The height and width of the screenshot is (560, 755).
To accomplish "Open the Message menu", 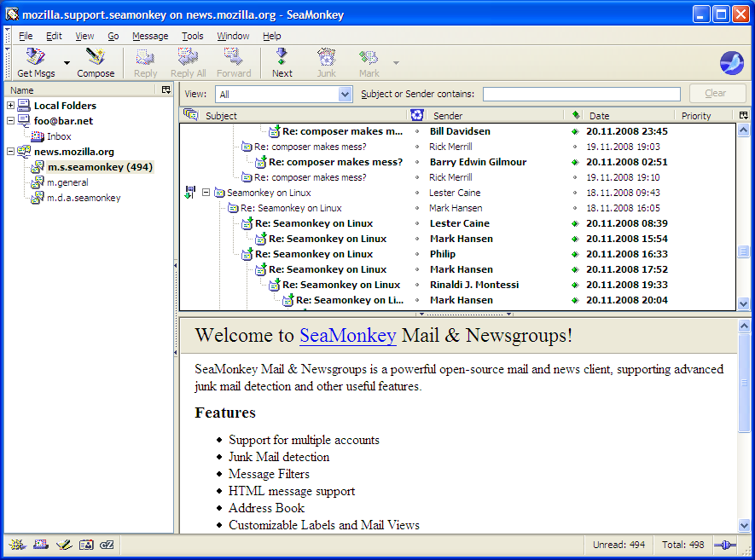I will (149, 36).
